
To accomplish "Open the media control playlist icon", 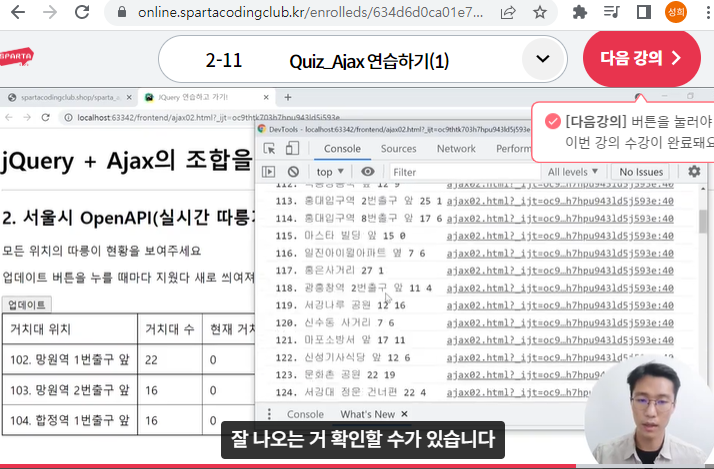I will pyautogui.click(x=611, y=12).
